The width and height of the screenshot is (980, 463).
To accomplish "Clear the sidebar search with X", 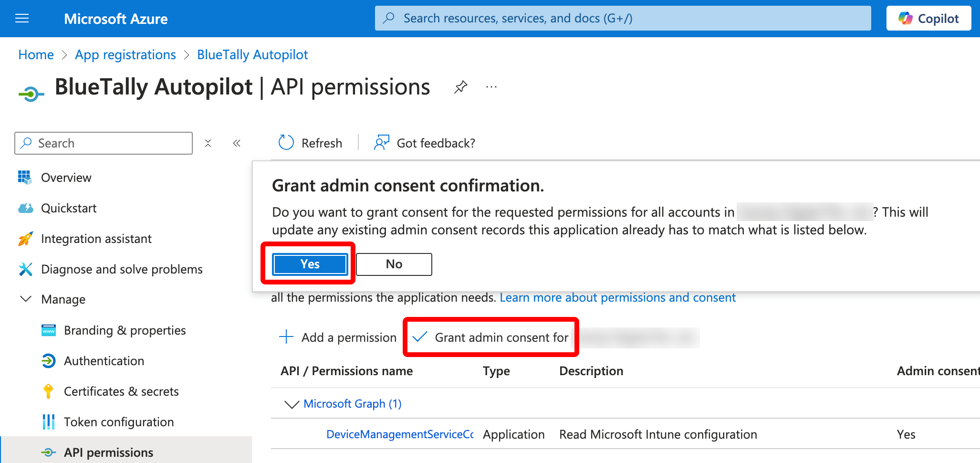I will pos(208,143).
